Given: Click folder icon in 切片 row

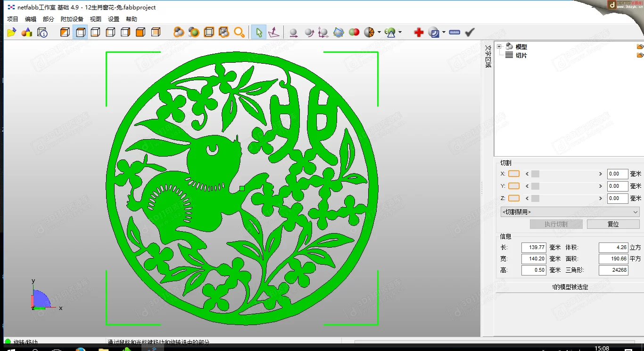Looking at the screenshot, I should click(x=640, y=55).
